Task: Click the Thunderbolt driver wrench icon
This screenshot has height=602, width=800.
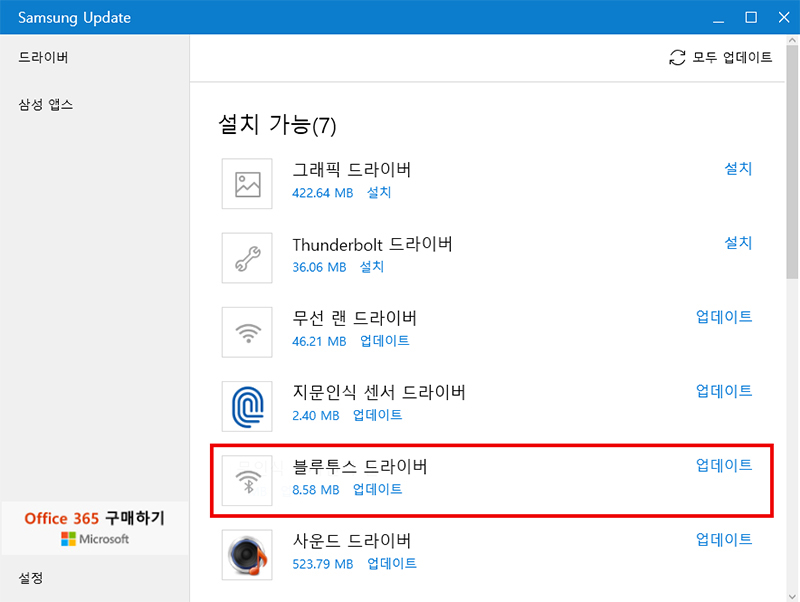Action: (247, 258)
